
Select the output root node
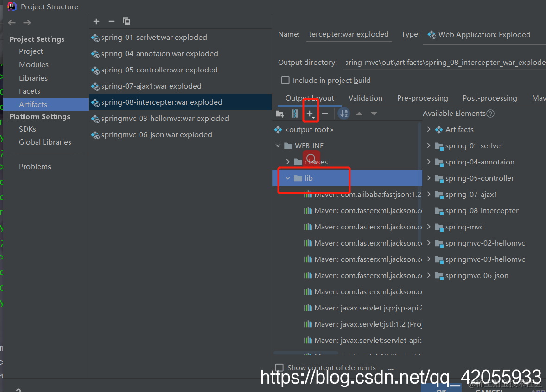click(309, 130)
